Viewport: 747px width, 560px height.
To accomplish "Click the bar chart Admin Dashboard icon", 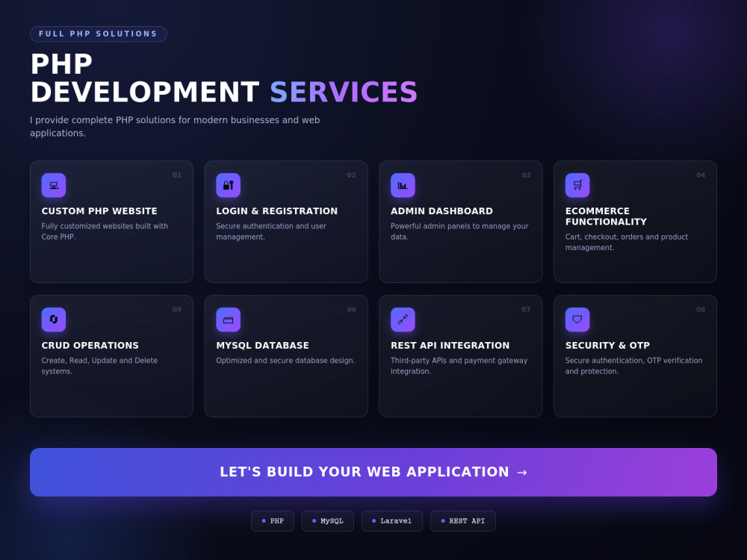I will tap(403, 185).
